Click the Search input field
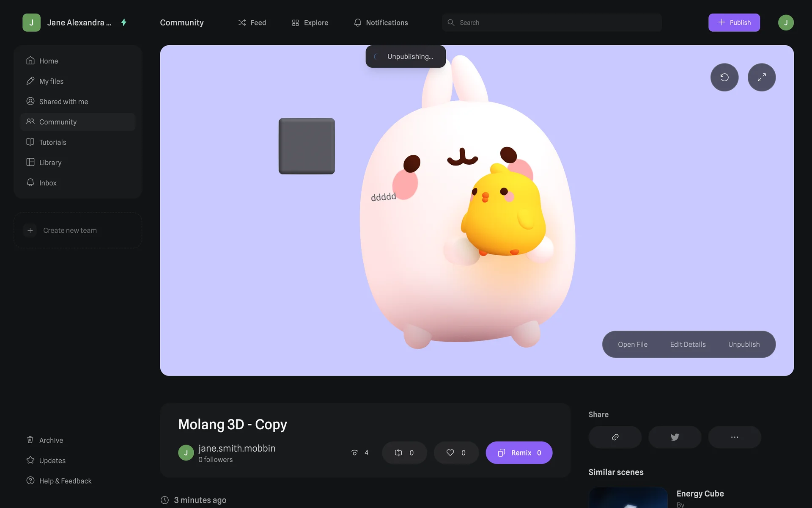This screenshot has width=812, height=508. click(x=551, y=22)
